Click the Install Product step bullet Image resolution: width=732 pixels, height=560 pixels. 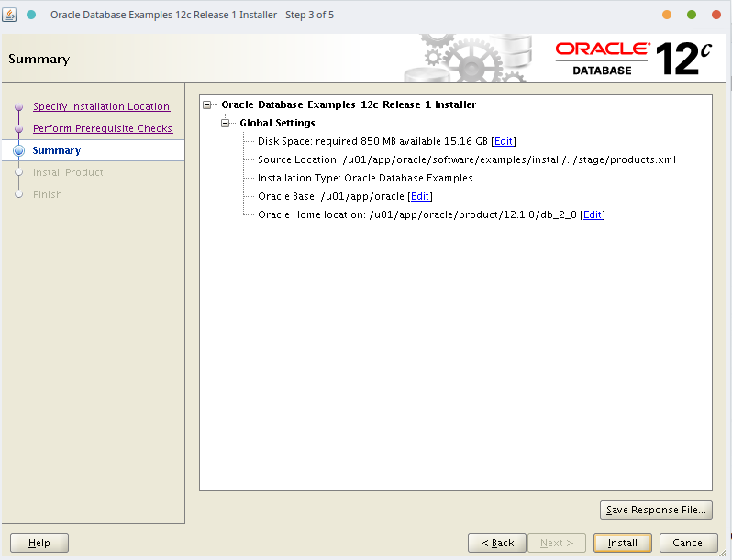[x=18, y=172]
